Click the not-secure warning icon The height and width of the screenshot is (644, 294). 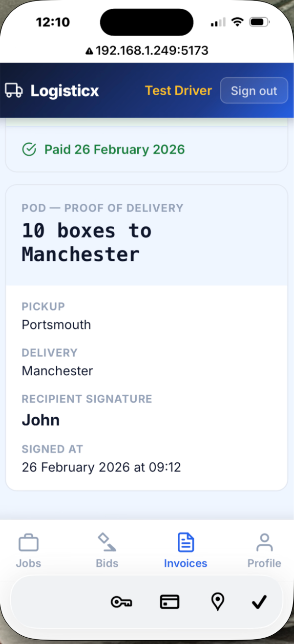pos(89,51)
